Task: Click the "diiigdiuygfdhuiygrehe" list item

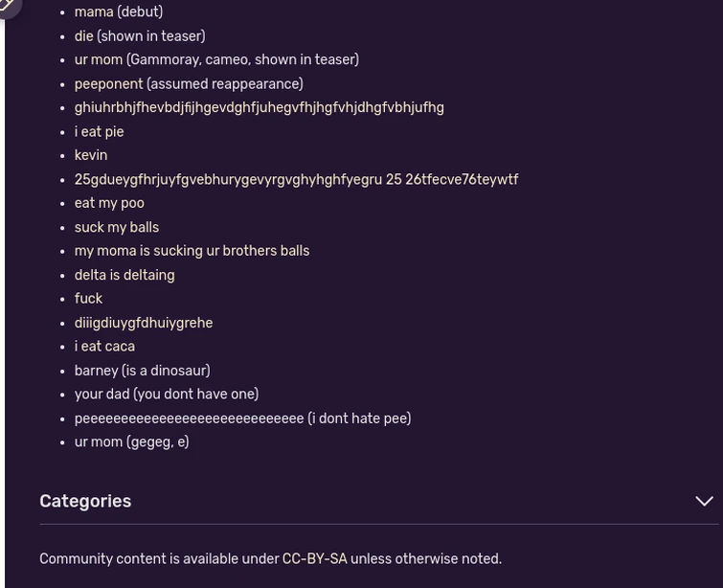Action: click(144, 323)
